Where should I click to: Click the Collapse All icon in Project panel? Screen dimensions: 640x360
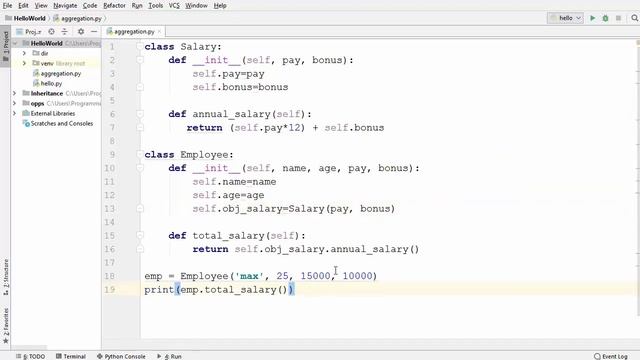[x=64, y=31]
